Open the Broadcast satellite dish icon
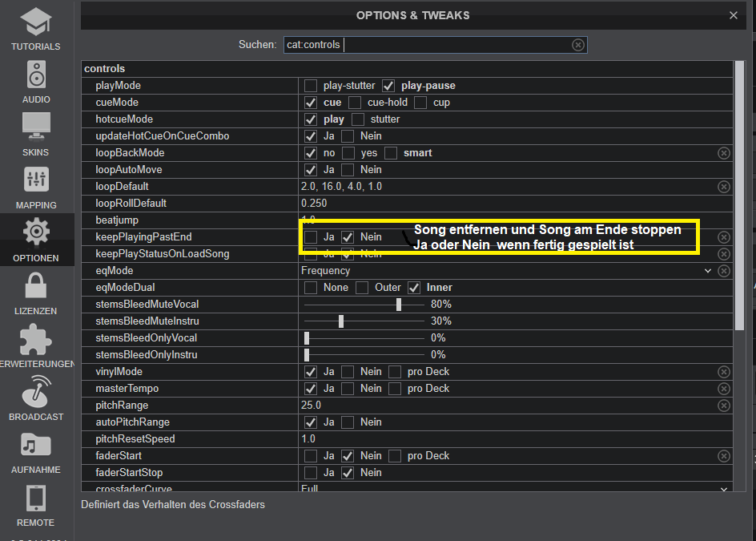 point(36,391)
